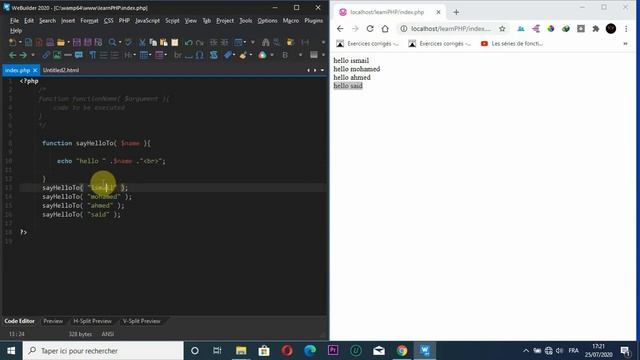Viewport: 640px width, 360px height.
Task: Open the Tools menu
Action: (245, 20)
